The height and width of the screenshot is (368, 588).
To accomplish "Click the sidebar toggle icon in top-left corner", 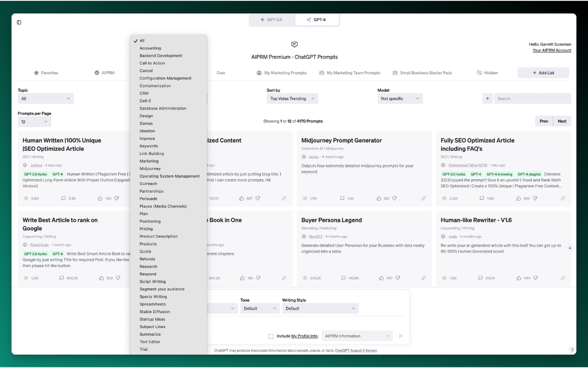I will pos(19,22).
